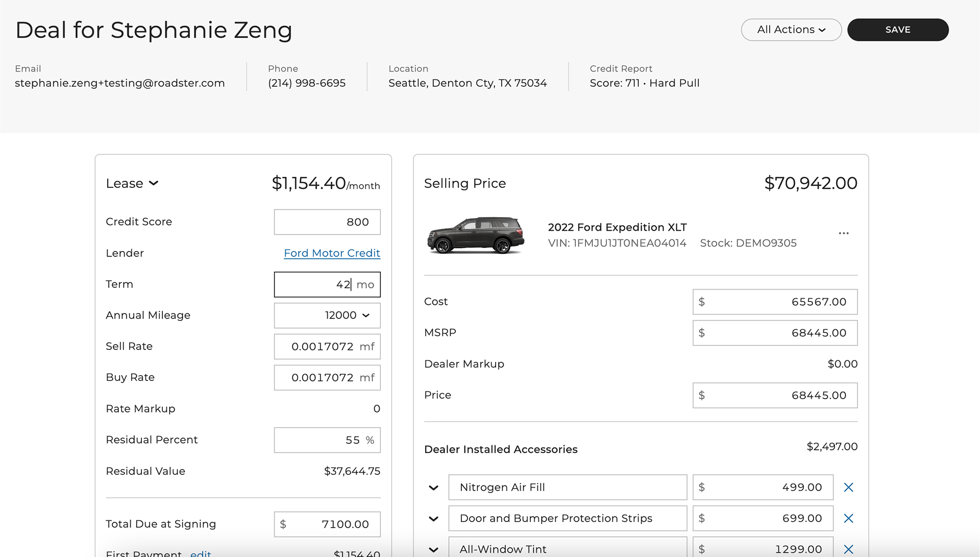Open the vehicle options ellipsis menu
The image size is (980, 557).
[x=843, y=233]
